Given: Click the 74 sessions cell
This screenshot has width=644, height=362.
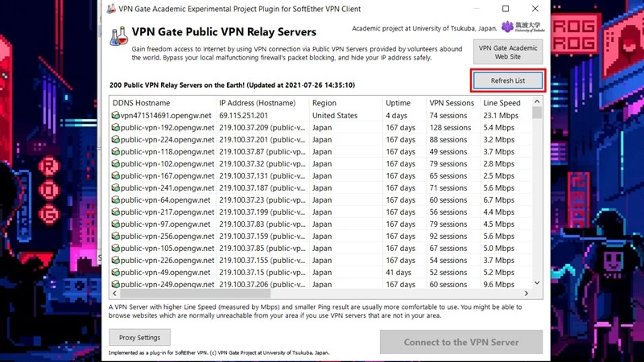Looking at the screenshot, I should coord(448,115).
